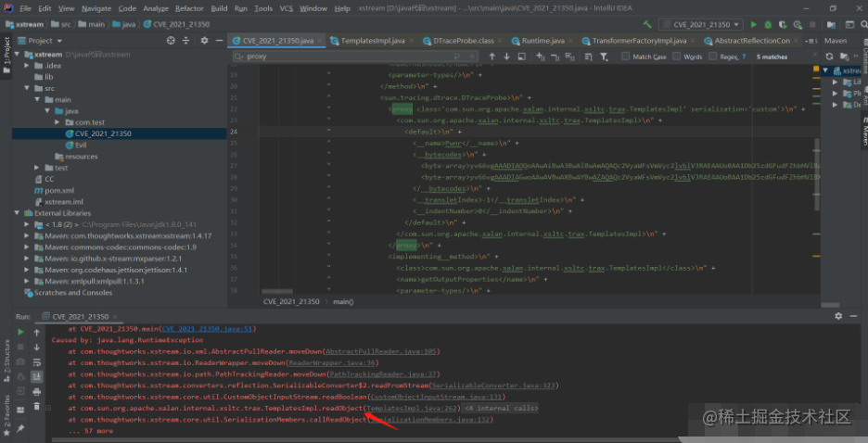868x443 pixels.
Task: Expand the com.test package
Action: coord(57,122)
